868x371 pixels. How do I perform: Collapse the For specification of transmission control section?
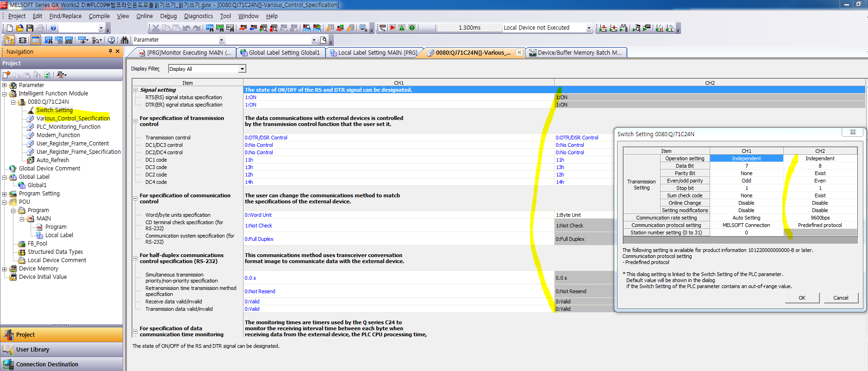[136, 121]
